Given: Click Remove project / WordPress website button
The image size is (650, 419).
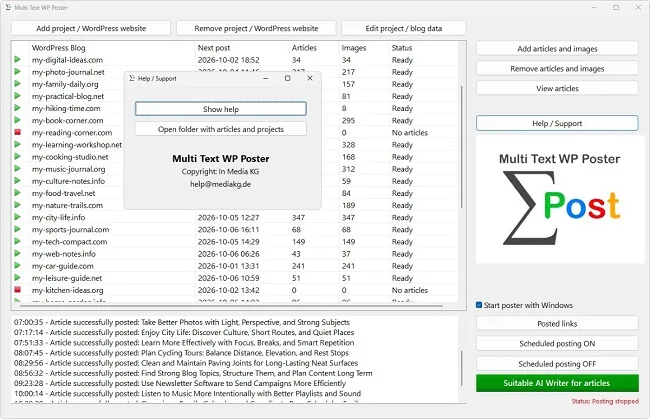Looking at the screenshot, I should pyautogui.click(x=256, y=28).
